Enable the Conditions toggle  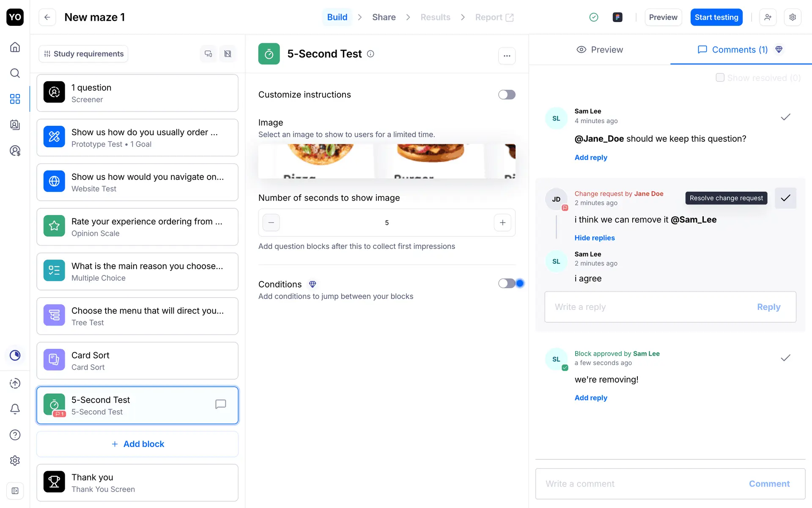click(x=506, y=284)
